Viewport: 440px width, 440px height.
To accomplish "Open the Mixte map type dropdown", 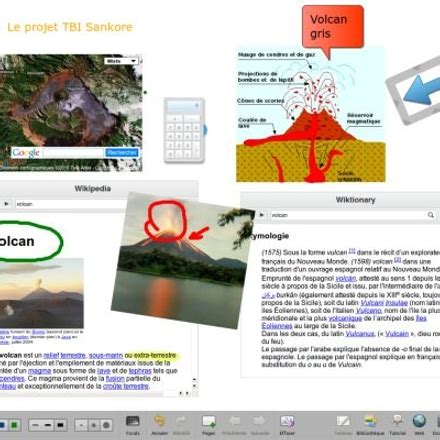I will tap(121, 61).
